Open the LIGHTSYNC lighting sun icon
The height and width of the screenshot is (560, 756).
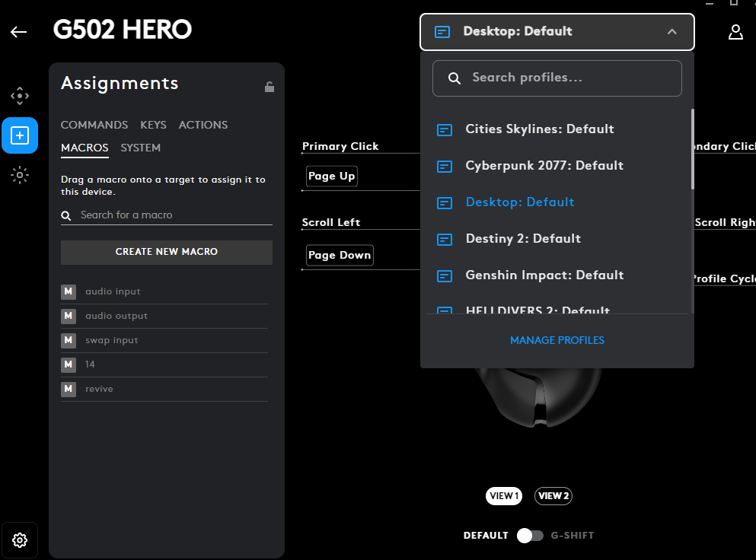click(20, 175)
